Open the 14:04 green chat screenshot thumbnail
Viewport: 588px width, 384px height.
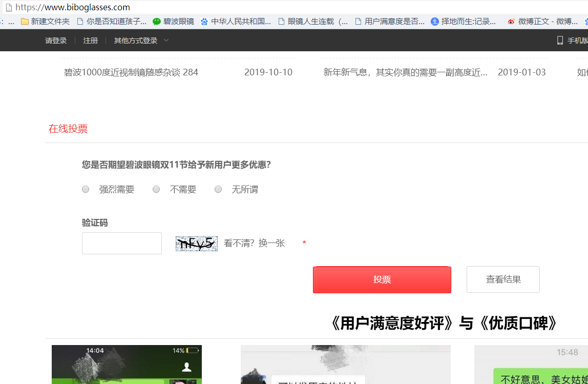point(127,365)
